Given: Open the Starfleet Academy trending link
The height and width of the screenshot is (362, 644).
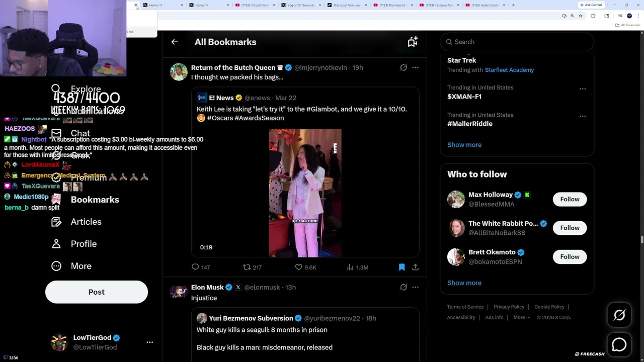Looking at the screenshot, I should click(509, 70).
